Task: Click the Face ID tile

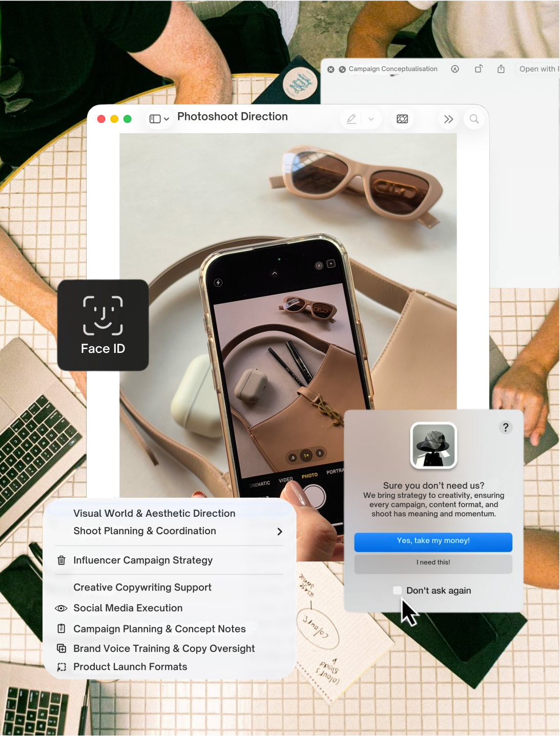Action: (103, 325)
